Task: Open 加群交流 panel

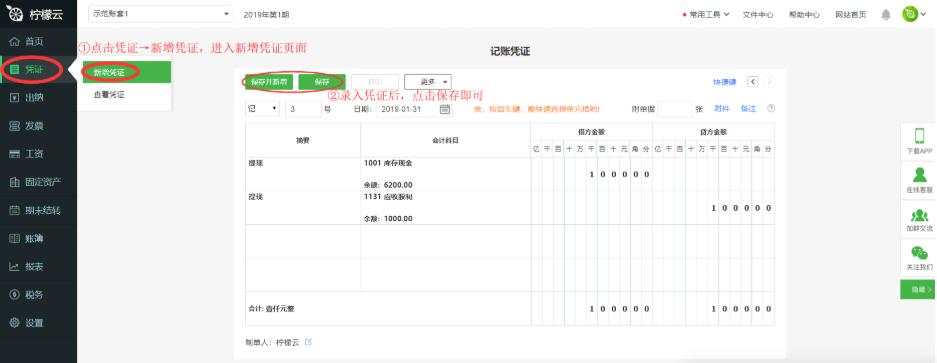Action: (918, 219)
